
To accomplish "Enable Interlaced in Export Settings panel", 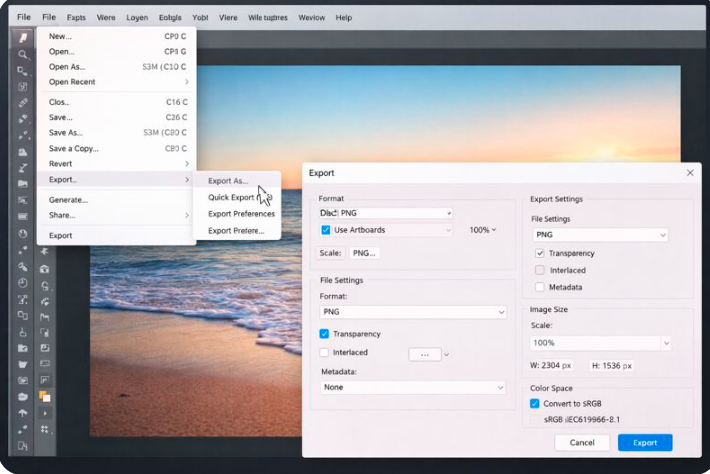I will [x=540, y=270].
